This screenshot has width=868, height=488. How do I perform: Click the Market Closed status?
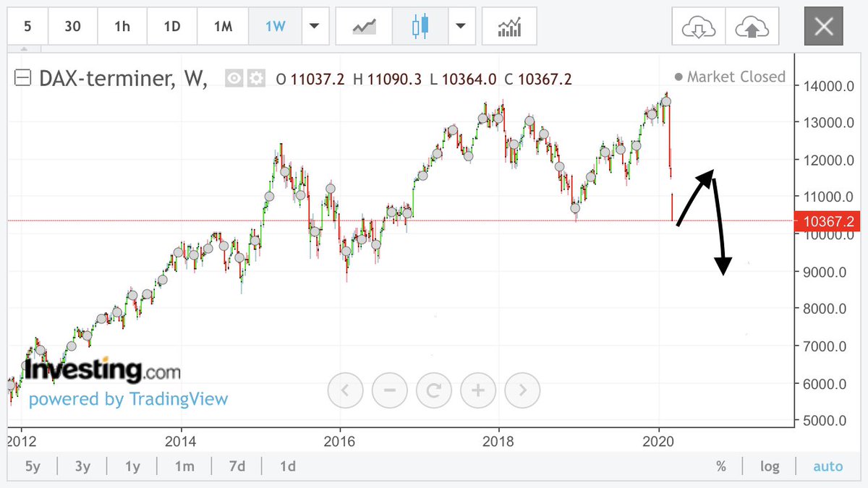pyautogui.click(x=729, y=77)
